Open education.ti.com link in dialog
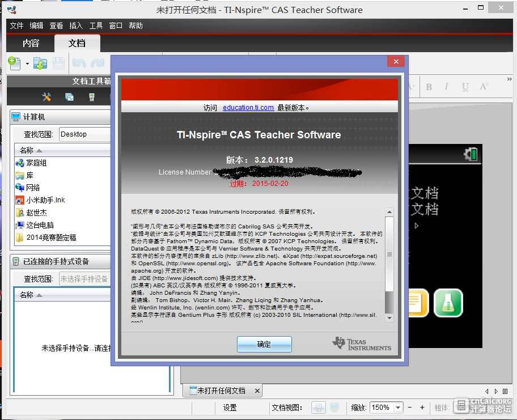517x420 pixels. point(248,108)
